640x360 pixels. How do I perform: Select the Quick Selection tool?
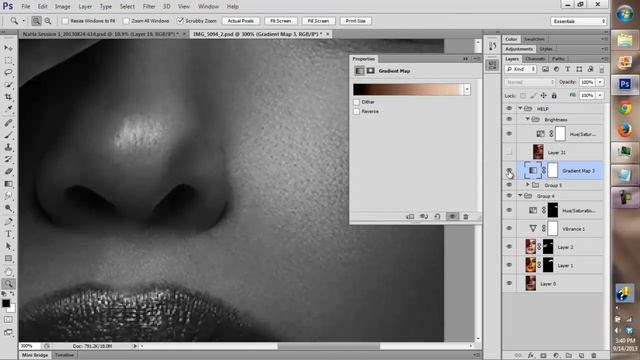point(8,85)
